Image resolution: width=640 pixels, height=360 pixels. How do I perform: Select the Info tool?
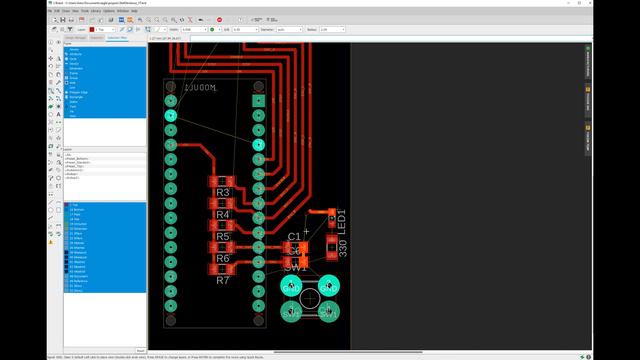pyautogui.click(x=51, y=42)
